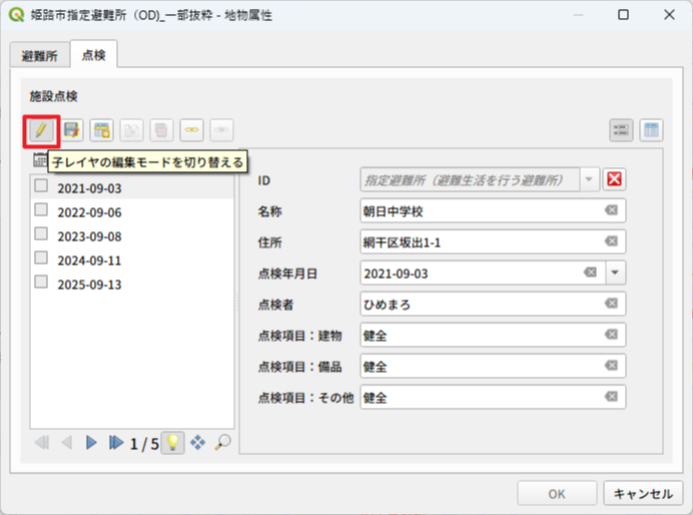Jump to last feature in list

tap(116, 442)
